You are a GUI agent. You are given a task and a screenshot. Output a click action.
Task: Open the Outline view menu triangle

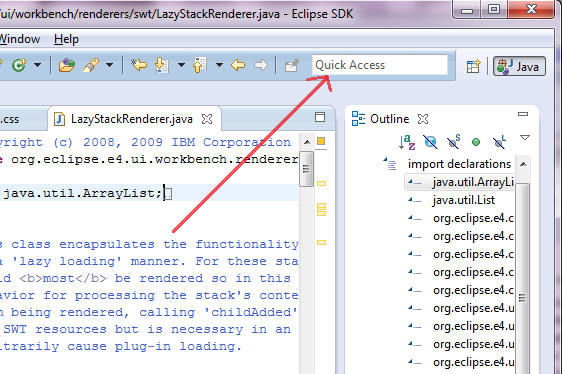(525, 138)
